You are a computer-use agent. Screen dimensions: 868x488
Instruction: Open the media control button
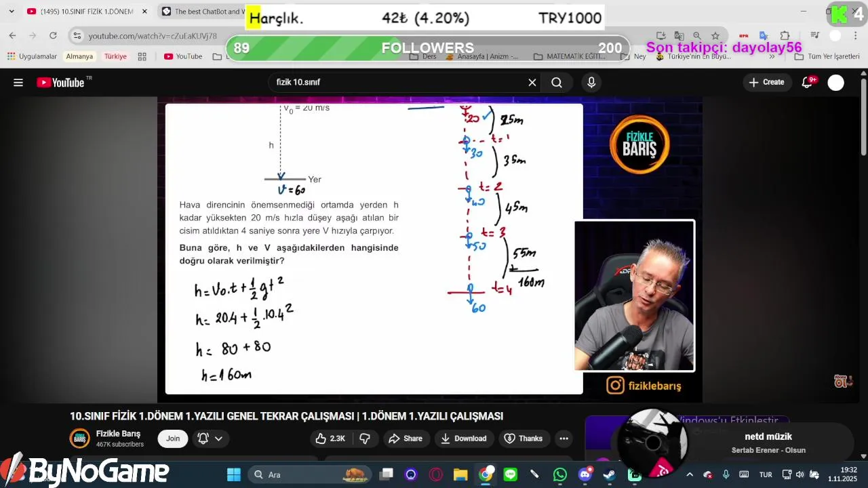point(815,36)
